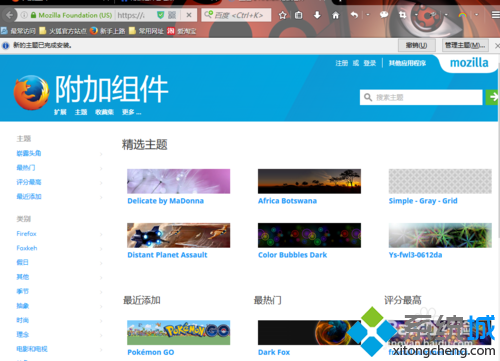The width and height of the screenshot is (500, 361).
Task: Expand chevron on 其他 category row
Action: tap(101, 277)
